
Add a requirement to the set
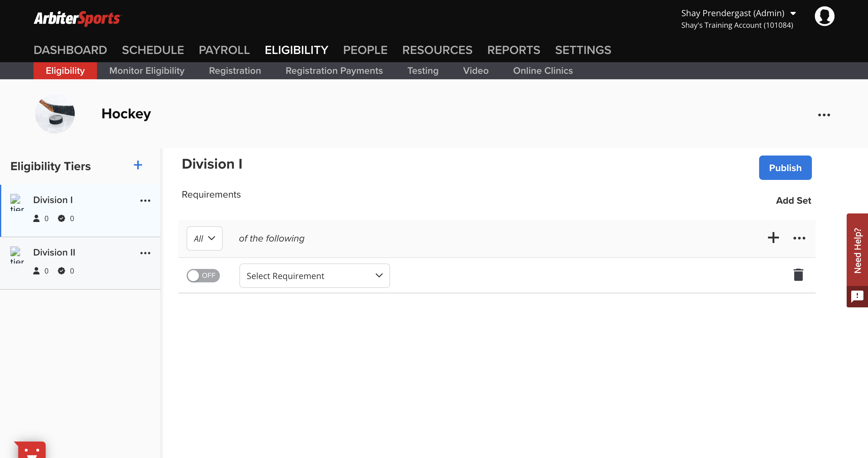(773, 238)
